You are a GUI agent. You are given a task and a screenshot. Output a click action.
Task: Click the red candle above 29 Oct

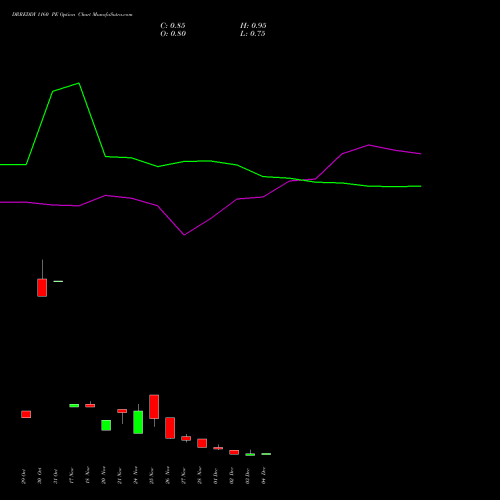tap(26, 414)
